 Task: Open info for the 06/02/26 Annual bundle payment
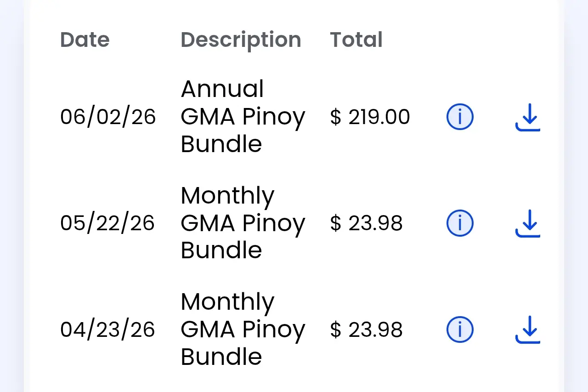pos(460,117)
